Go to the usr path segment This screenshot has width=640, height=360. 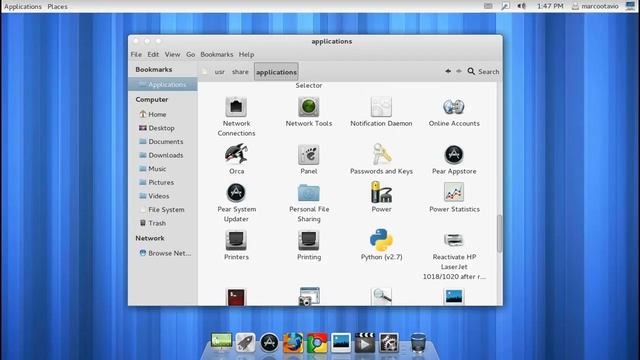coord(220,72)
